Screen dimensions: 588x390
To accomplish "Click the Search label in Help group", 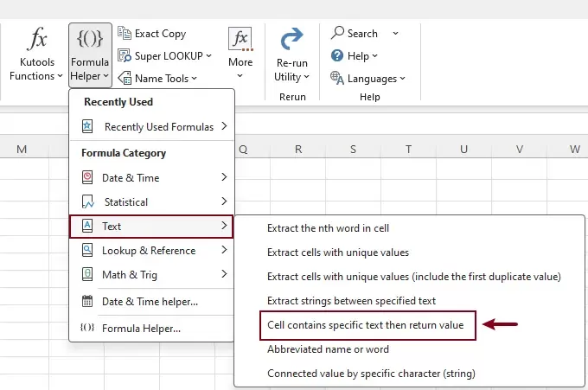I will [362, 34].
